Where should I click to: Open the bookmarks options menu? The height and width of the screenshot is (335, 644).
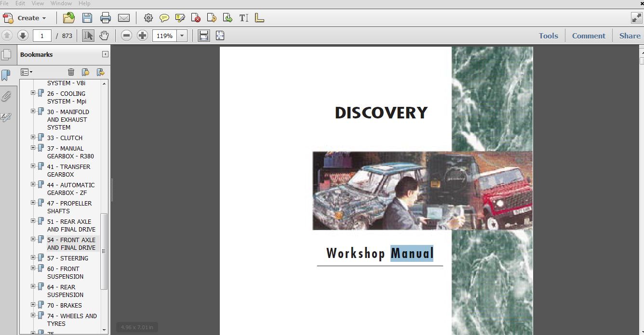[x=27, y=72]
